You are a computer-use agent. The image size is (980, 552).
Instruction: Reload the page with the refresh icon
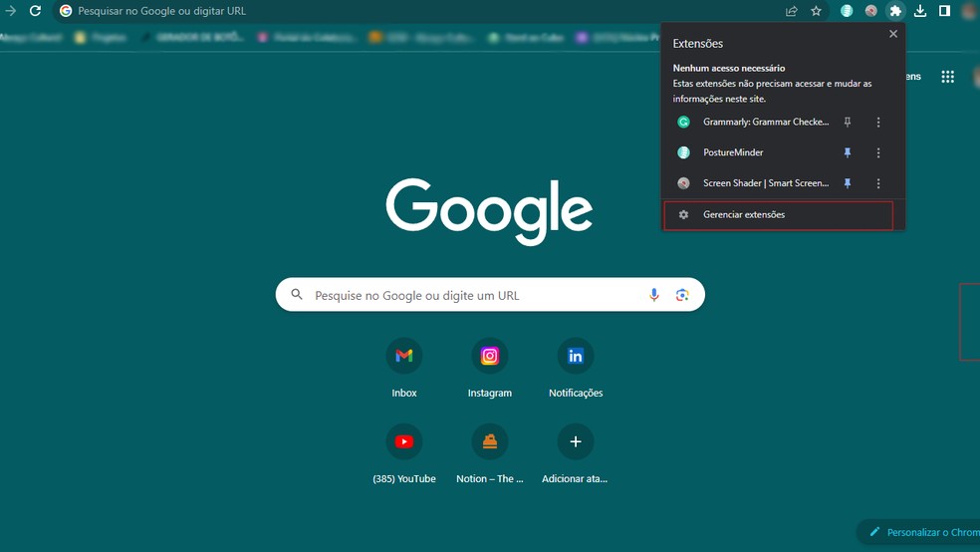click(x=35, y=11)
